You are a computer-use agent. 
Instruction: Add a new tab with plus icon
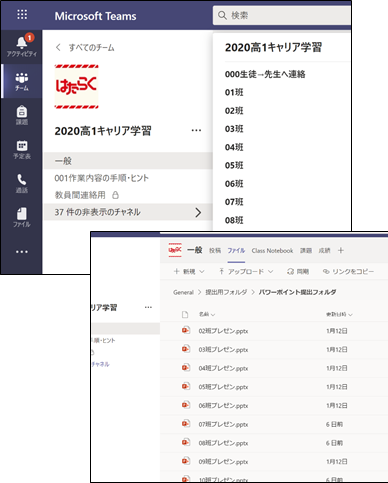click(x=341, y=250)
